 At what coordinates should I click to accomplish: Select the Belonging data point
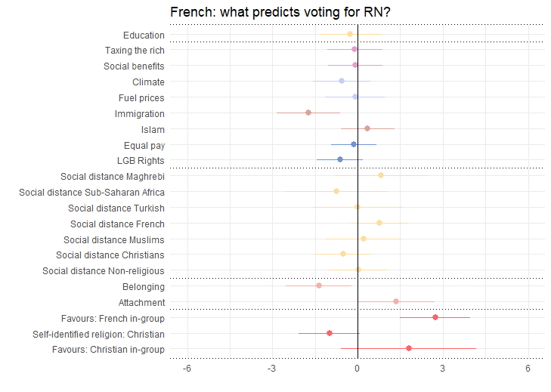(319, 286)
